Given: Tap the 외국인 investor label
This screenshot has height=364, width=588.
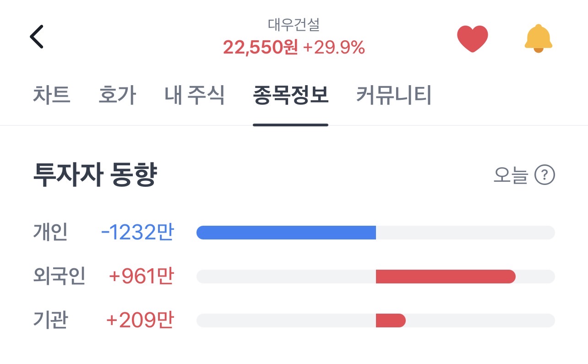Looking at the screenshot, I should (x=60, y=276).
